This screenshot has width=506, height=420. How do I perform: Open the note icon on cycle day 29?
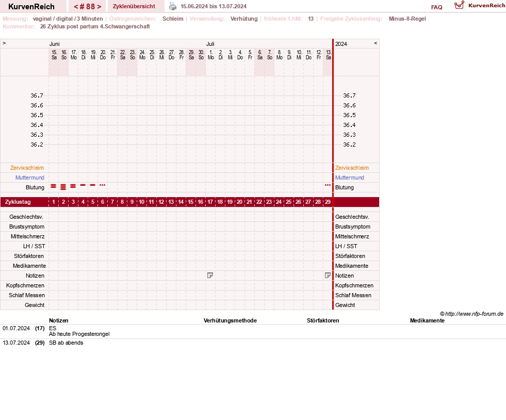pyautogui.click(x=328, y=276)
